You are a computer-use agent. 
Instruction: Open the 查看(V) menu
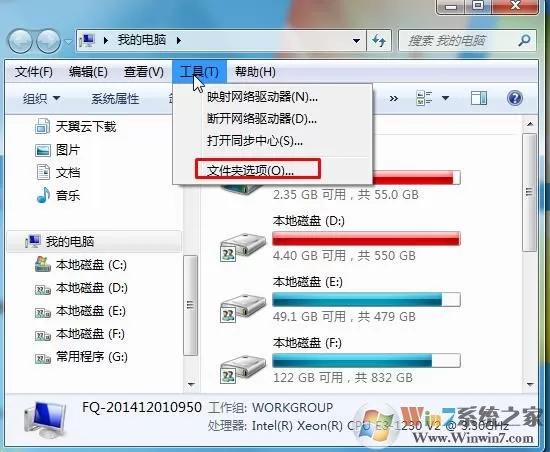(x=143, y=72)
